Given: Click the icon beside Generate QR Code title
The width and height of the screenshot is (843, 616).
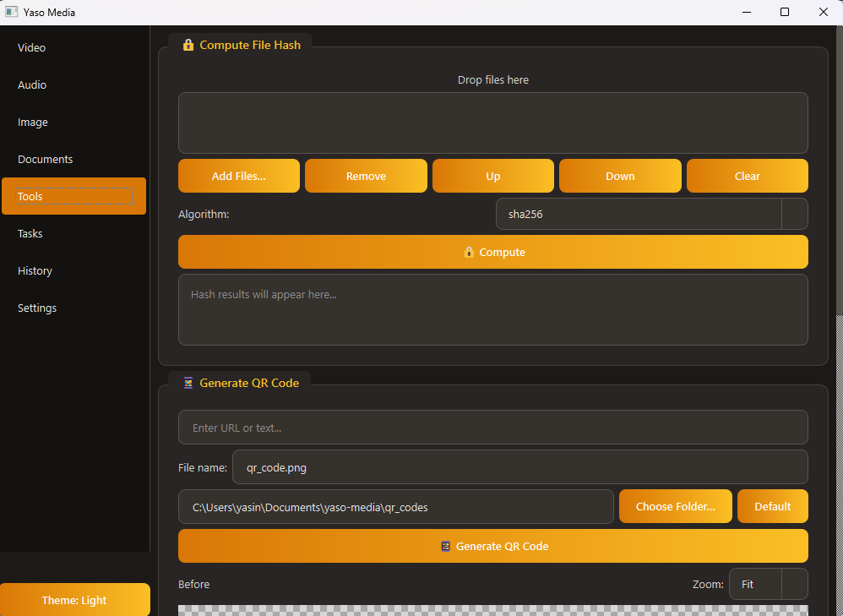Looking at the screenshot, I should tap(188, 383).
